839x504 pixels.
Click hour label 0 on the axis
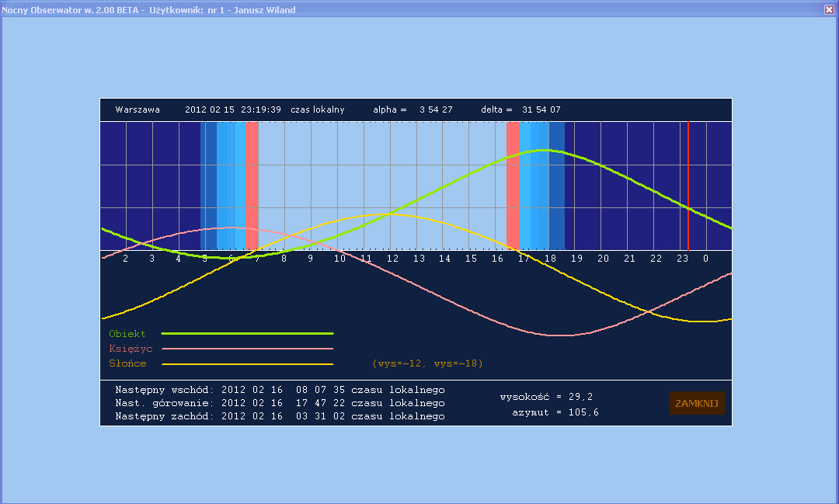705,259
